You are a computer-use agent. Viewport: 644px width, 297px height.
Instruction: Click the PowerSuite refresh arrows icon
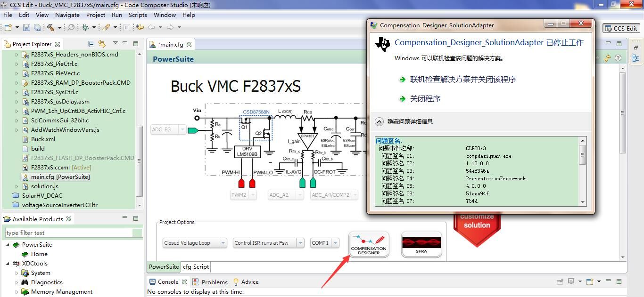(x=607, y=58)
